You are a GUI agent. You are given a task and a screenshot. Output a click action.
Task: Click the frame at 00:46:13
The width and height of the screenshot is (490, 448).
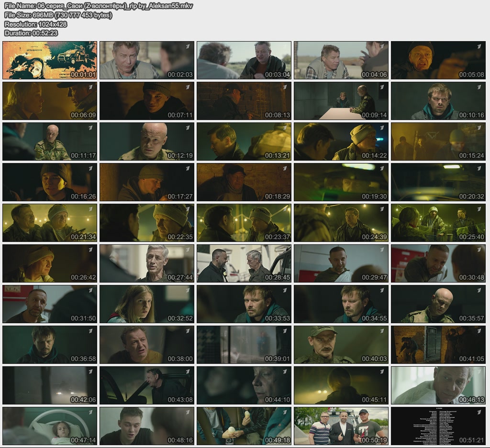[x=438, y=385]
